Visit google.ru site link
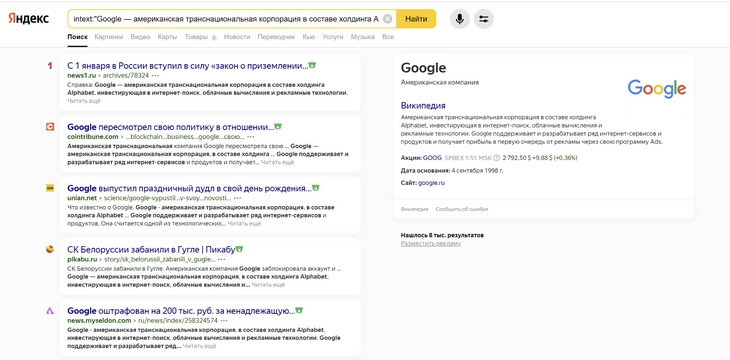 pyautogui.click(x=432, y=183)
